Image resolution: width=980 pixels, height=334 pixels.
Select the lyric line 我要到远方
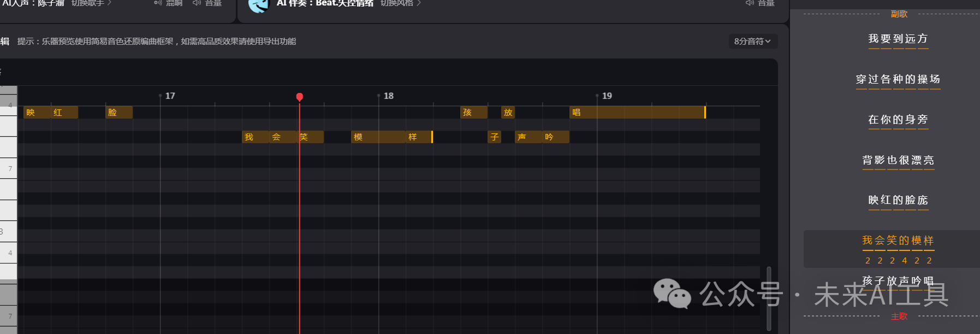(898, 39)
